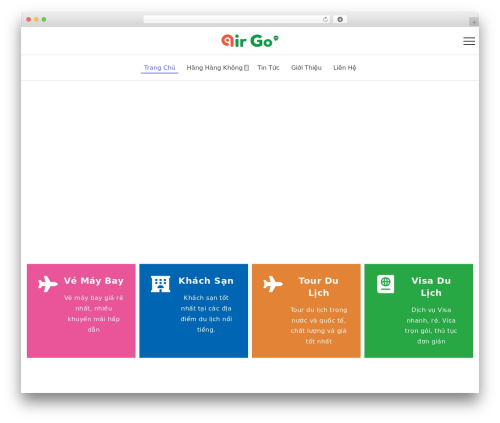Click the browser address bar field
The image size is (500, 423).
[x=237, y=19]
